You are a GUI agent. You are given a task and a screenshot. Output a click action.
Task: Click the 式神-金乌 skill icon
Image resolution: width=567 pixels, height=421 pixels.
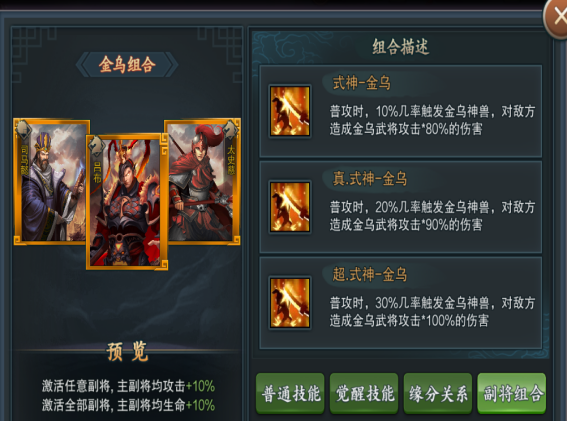click(290, 111)
